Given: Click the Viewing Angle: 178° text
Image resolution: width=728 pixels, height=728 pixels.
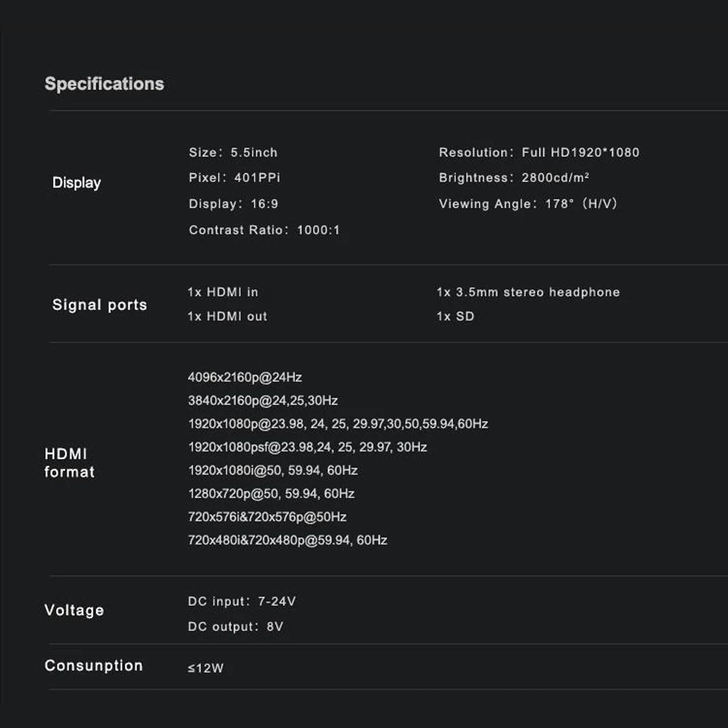Looking at the screenshot, I should click(x=528, y=204).
